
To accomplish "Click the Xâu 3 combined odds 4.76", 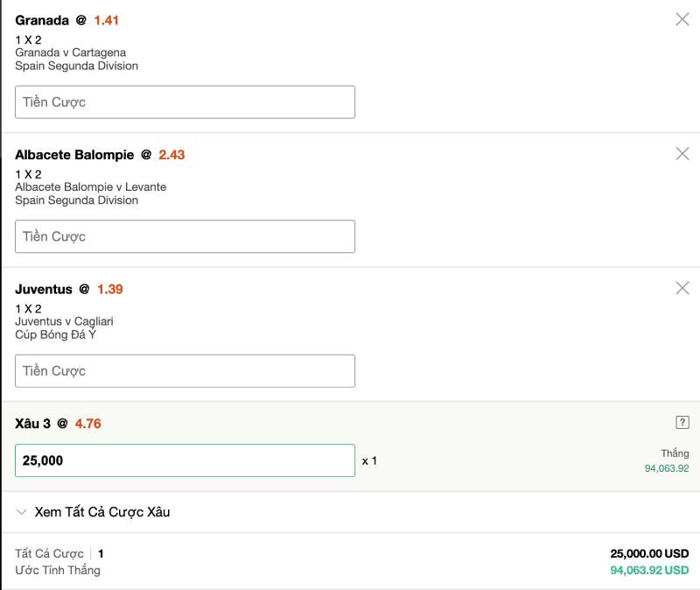I will 87,424.
